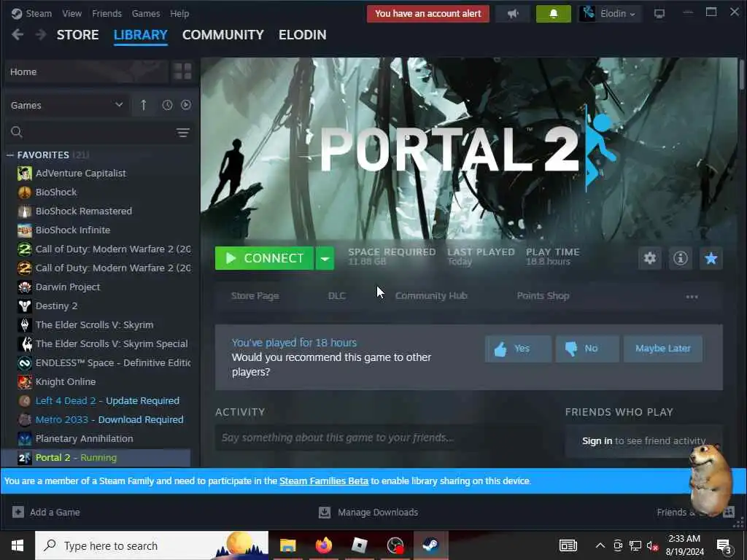Open Portal 2 settings gear
The height and width of the screenshot is (560, 747).
[650, 258]
